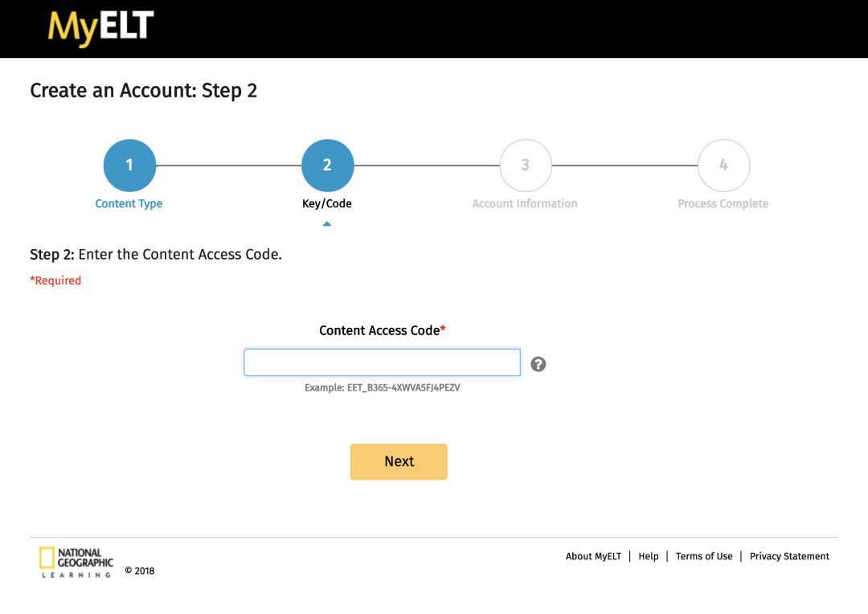Open the Privacy Statement link
Viewport: 868px width, 614px height.
click(789, 556)
